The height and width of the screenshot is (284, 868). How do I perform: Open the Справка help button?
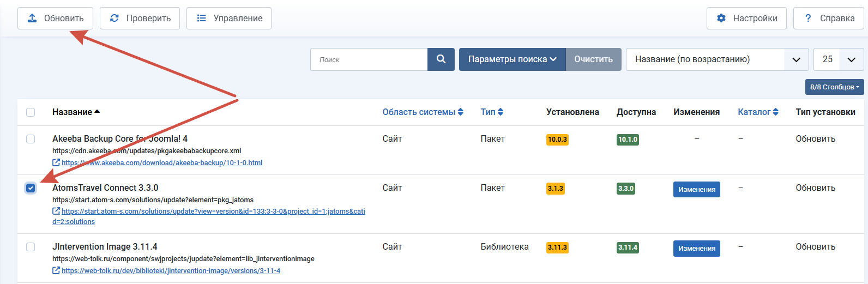point(829,18)
